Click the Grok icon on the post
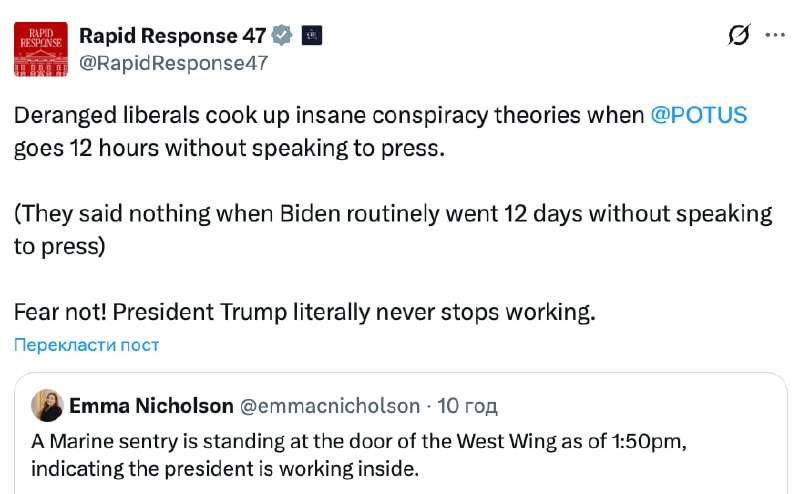Image resolution: width=800 pixels, height=494 pixels. coord(738,36)
